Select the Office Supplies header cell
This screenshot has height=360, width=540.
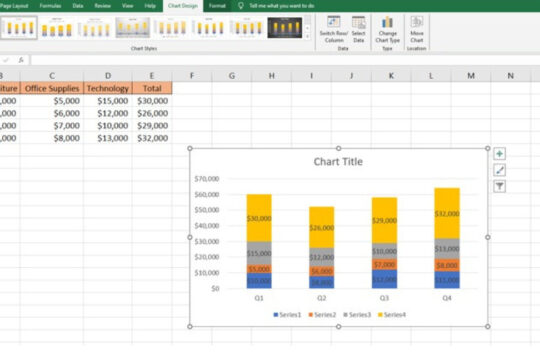pos(52,88)
